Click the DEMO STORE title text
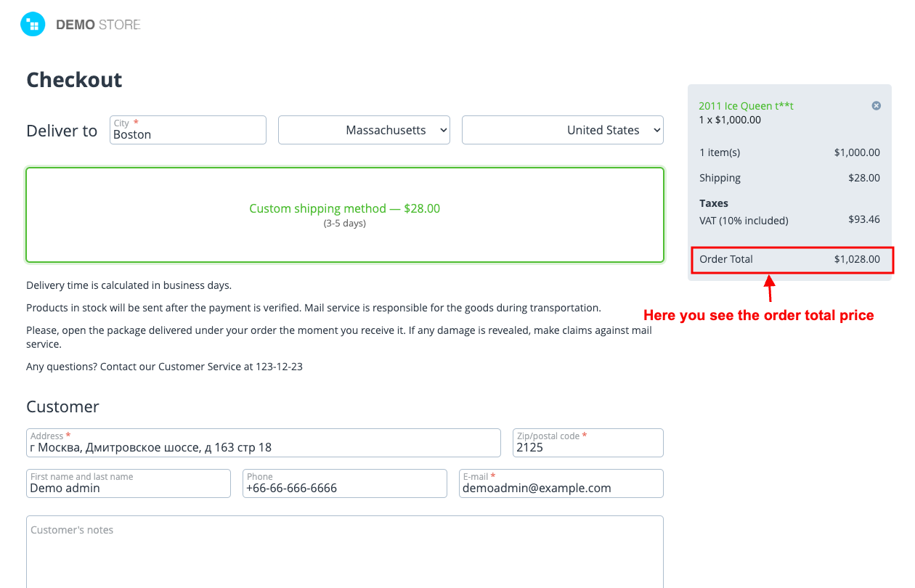Viewport: 915px width, 588px height. (98, 25)
